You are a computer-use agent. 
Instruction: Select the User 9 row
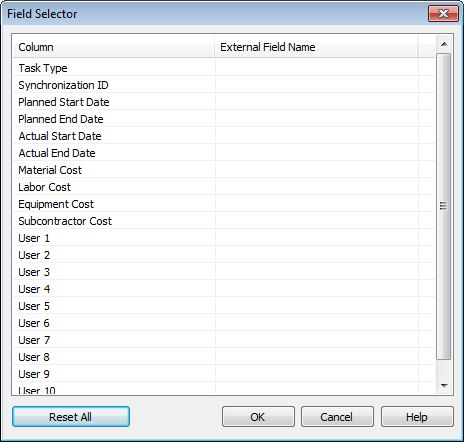click(224, 374)
